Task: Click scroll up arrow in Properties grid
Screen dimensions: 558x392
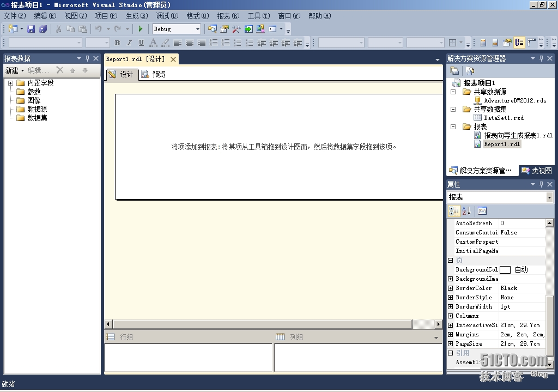Action: click(x=549, y=223)
